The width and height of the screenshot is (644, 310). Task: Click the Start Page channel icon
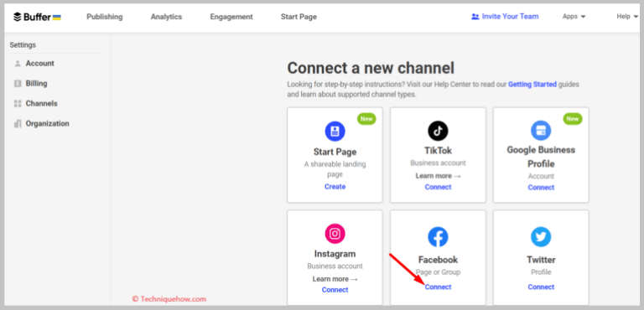[x=335, y=131]
